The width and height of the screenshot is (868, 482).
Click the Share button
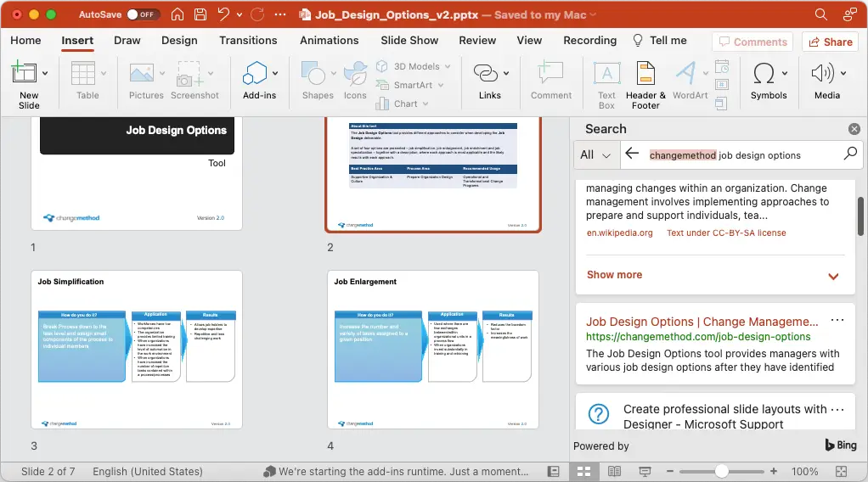click(x=831, y=42)
